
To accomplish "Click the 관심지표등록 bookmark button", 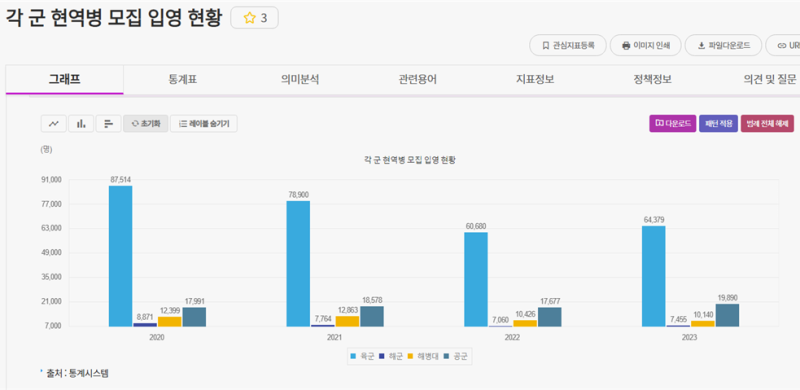I will [568, 45].
